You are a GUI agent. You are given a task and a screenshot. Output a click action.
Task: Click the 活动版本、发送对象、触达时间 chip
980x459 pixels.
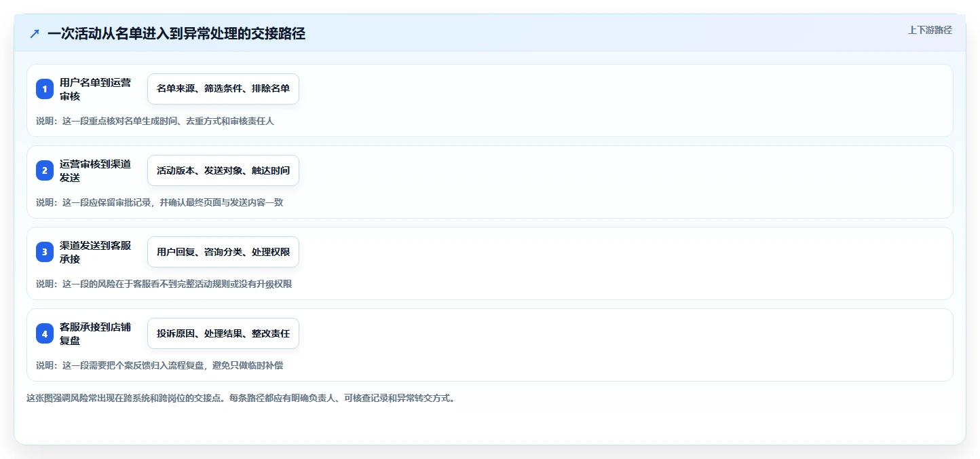point(223,170)
